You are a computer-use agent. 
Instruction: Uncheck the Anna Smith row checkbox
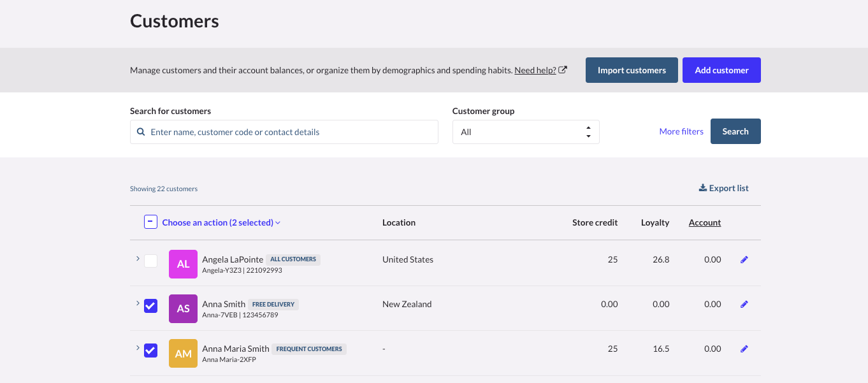pyautogui.click(x=150, y=305)
